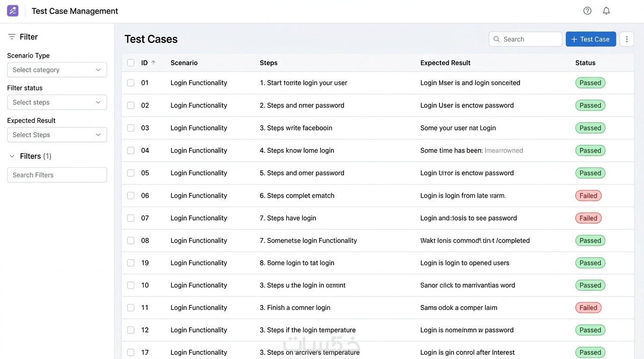
Task: Click the Search Filters input field
Action: coord(57,175)
